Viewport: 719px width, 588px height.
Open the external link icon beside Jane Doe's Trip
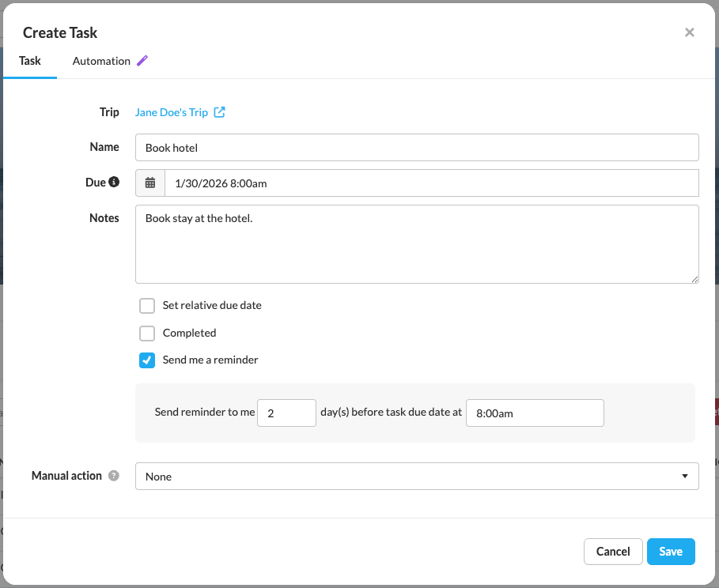tap(220, 112)
